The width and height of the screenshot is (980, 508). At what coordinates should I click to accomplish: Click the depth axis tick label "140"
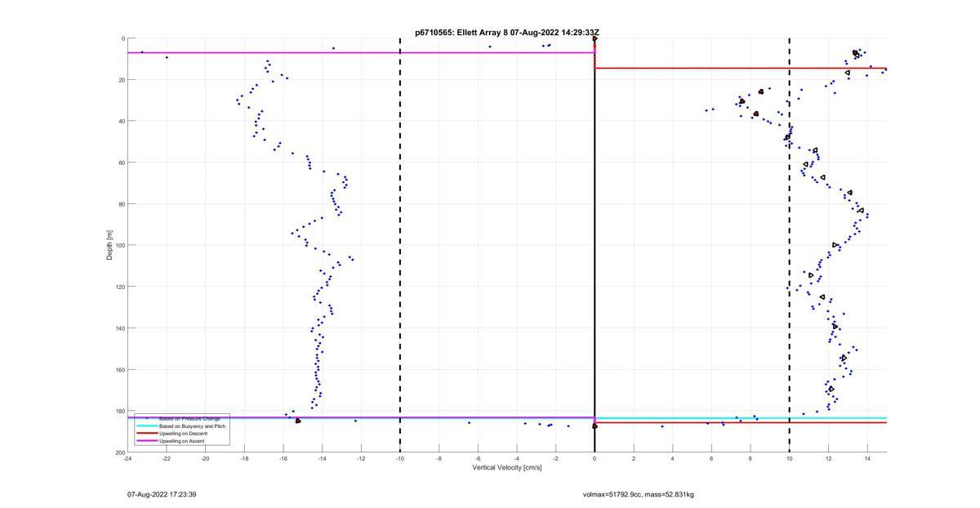[x=119, y=328]
